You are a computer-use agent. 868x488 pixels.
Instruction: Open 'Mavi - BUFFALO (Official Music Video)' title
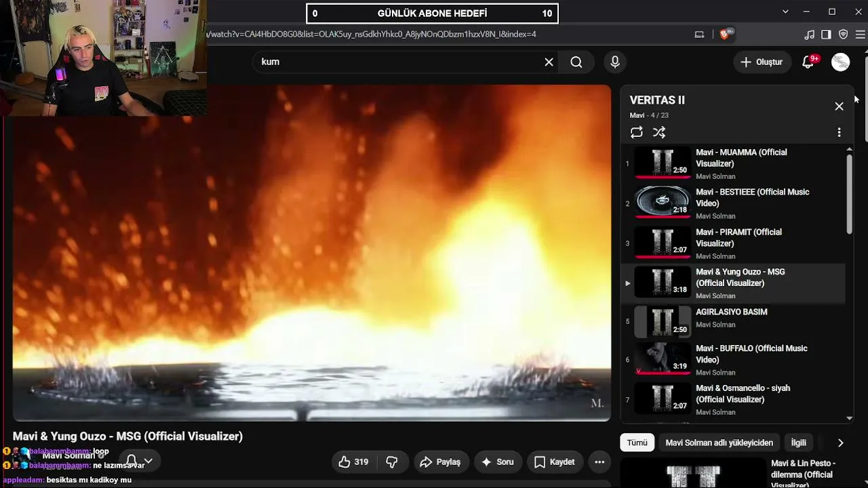coord(751,354)
